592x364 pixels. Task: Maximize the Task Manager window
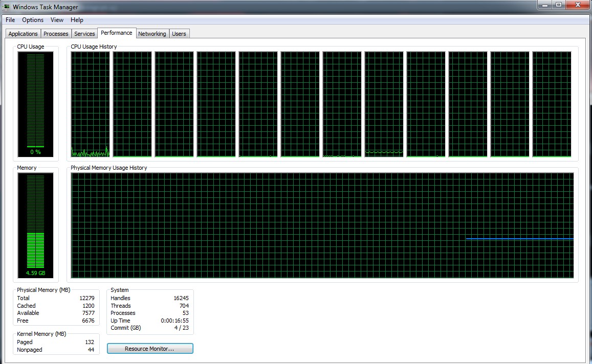[x=559, y=5]
